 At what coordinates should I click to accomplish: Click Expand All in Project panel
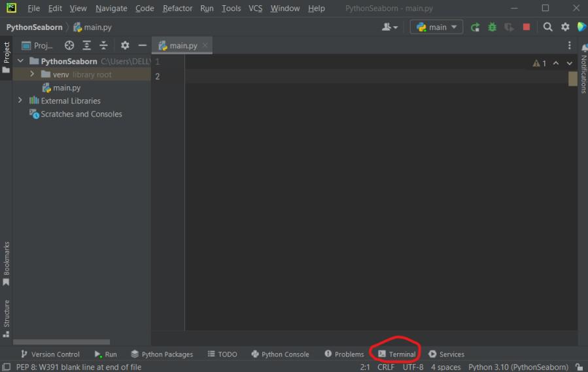(x=86, y=45)
